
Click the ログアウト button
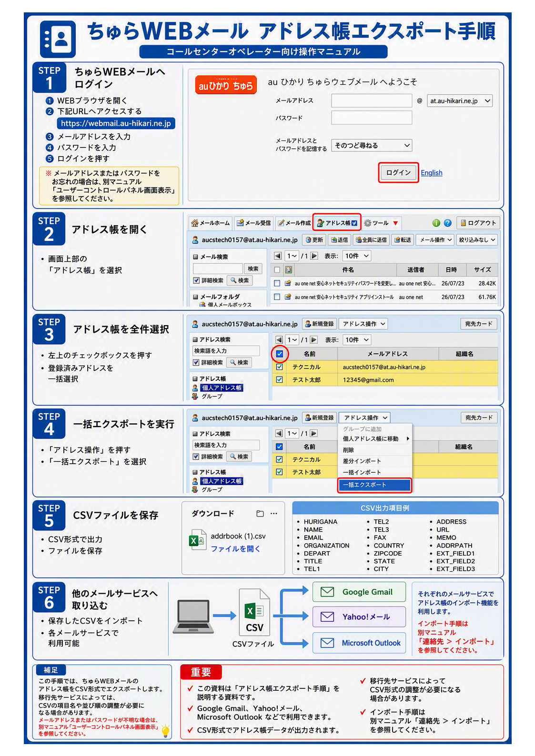pyautogui.click(x=478, y=223)
